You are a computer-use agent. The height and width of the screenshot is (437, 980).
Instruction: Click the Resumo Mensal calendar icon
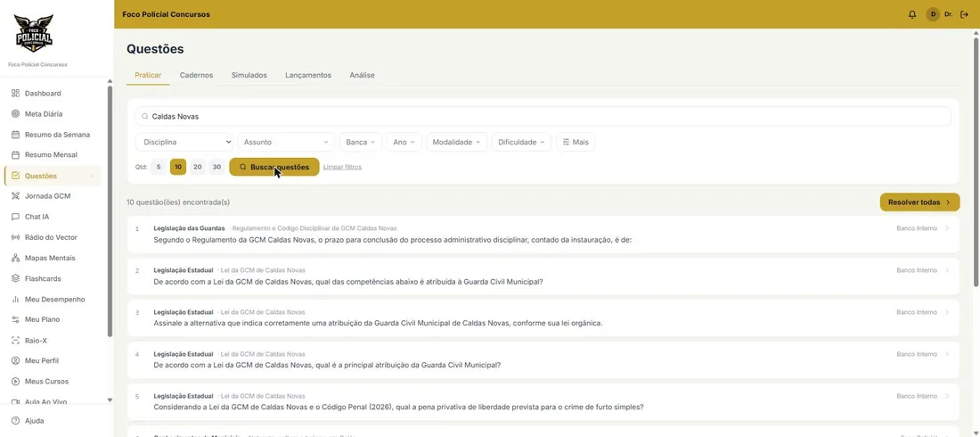coord(16,154)
